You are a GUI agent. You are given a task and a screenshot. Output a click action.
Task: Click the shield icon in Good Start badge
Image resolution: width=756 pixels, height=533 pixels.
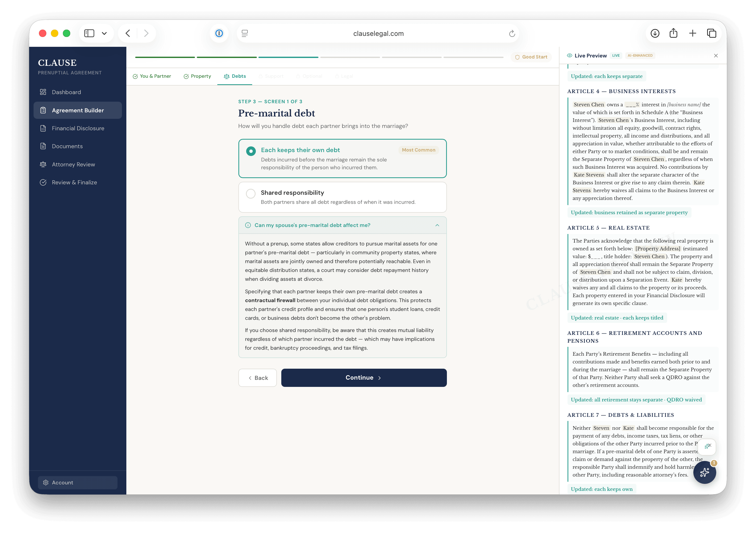tap(517, 57)
